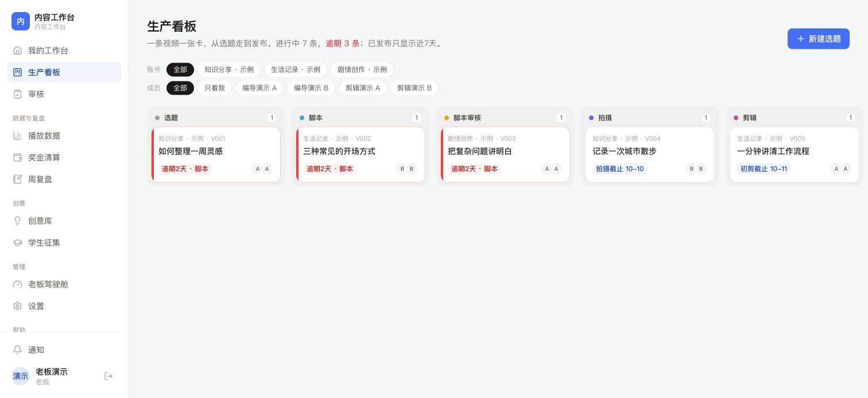This screenshot has height=398, width=868.
Task: Click the lightbulb icon beside 创意库
Action: pos(17,221)
